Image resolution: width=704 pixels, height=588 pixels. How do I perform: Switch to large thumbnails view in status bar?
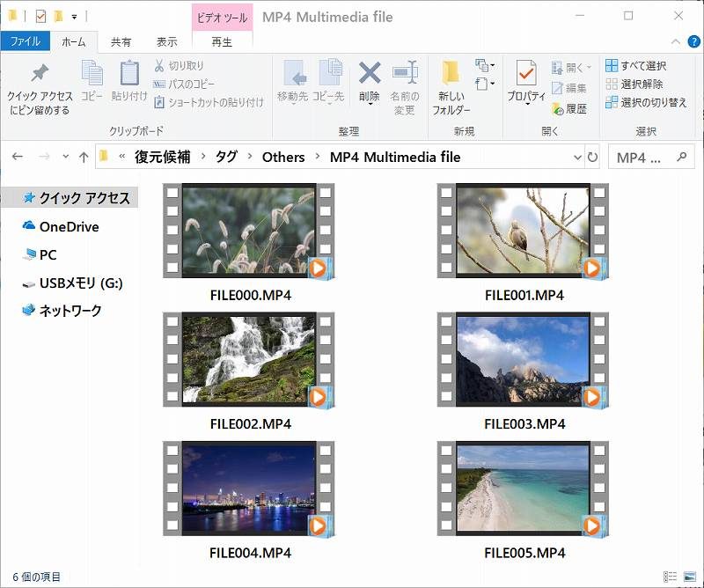(689, 577)
